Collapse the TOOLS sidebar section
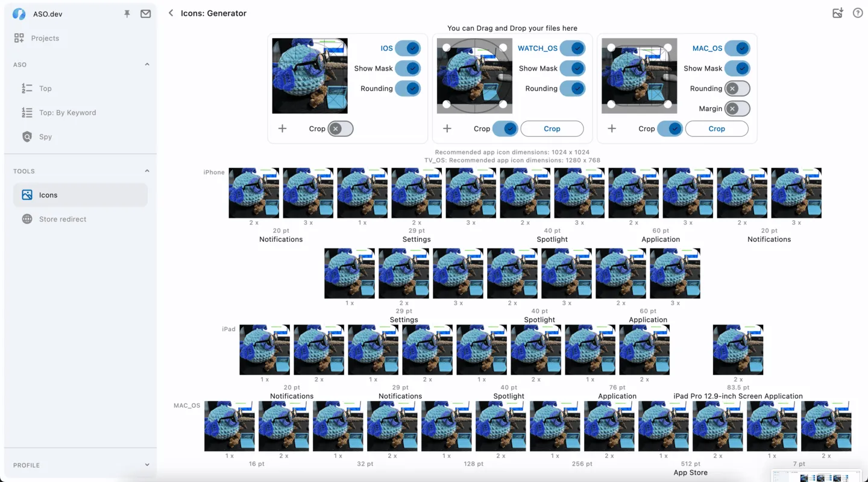Image resolution: width=868 pixels, height=482 pixels. click(x=146, y=171)
